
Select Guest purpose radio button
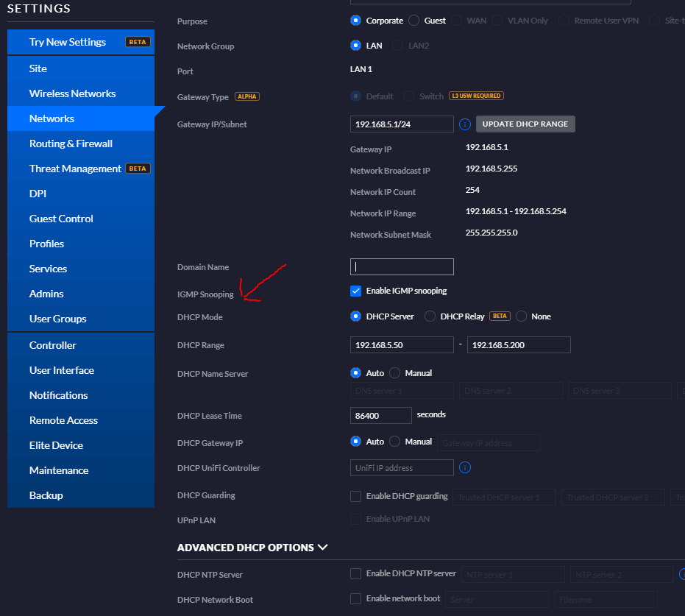click(x=414, y=21)
